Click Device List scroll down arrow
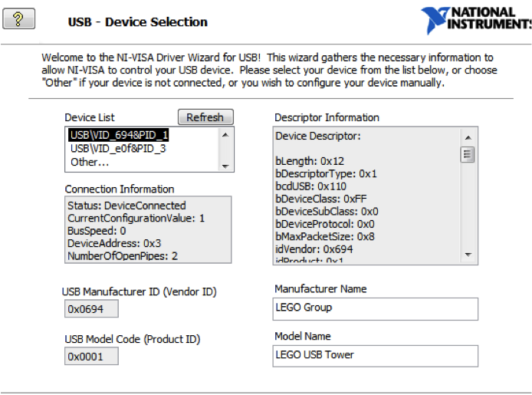532x395 pixels. pos(225,166)
